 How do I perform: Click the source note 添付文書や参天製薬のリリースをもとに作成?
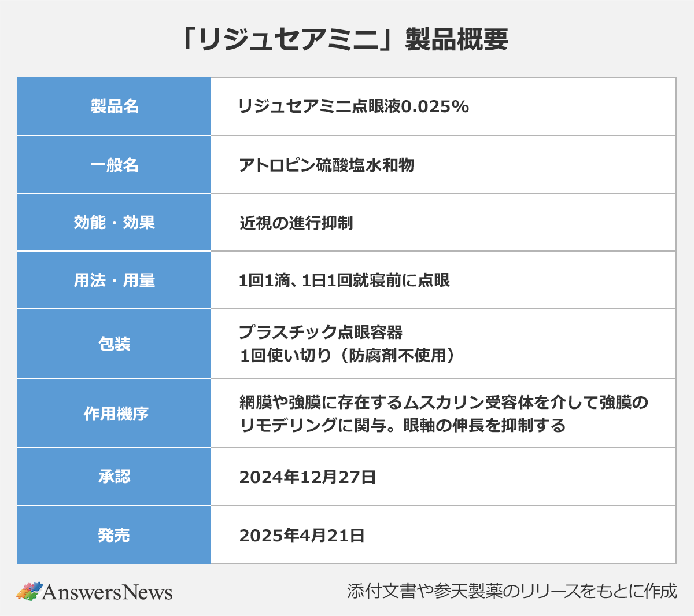tap(512, 591)
